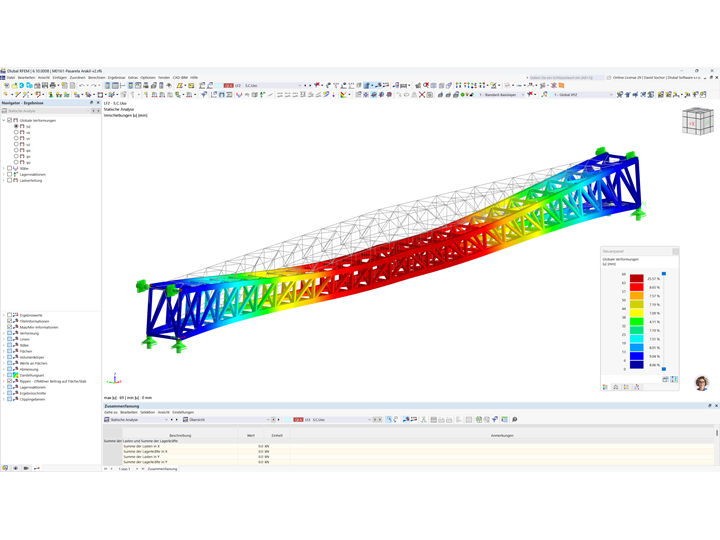Click Selektion in the Zusammenfassung panel menu

coord(147,412)
